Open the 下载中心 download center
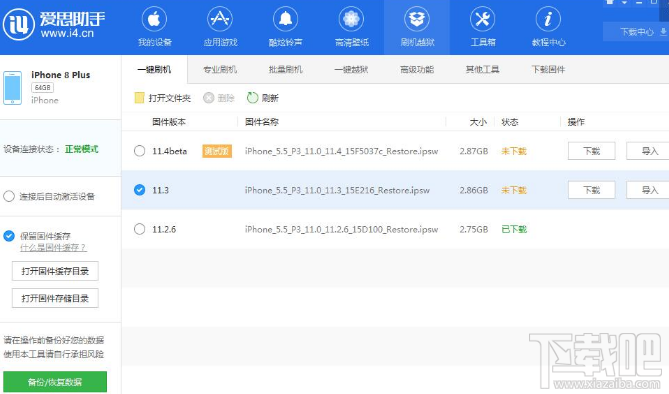This screenshot has width=669, height=394. 637,32
